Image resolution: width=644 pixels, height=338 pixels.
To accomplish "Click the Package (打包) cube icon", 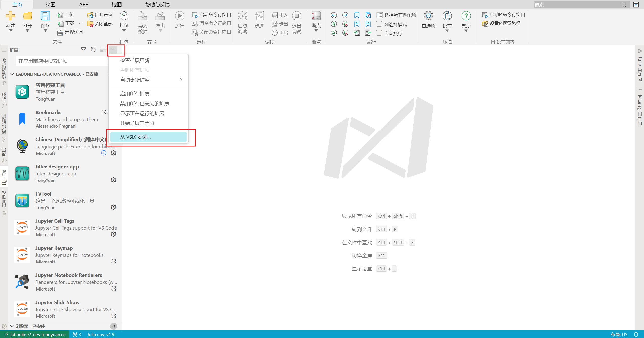I will point(124,16).
